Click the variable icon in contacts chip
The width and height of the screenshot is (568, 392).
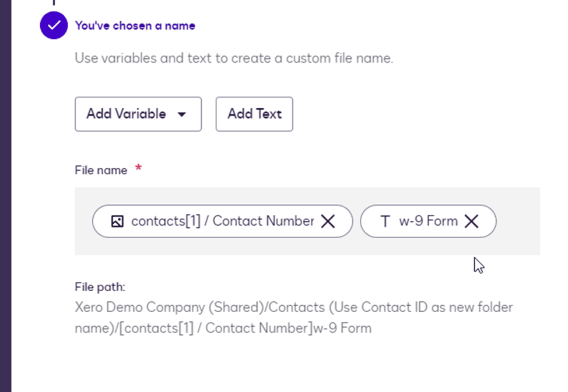coord(117,221)
